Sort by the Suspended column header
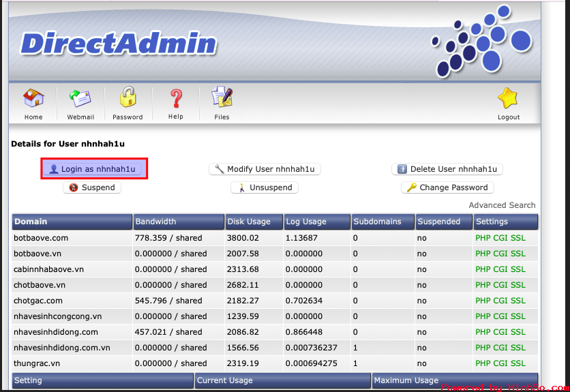Image resolution: width=570 pixels, height=392 pixels. (x=444, y=222)
